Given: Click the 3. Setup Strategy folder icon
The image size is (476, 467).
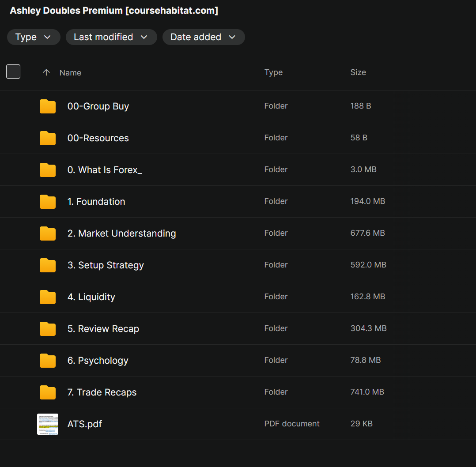Looking at the screenshot, I should pyautogui.click(x=48, y=265).
